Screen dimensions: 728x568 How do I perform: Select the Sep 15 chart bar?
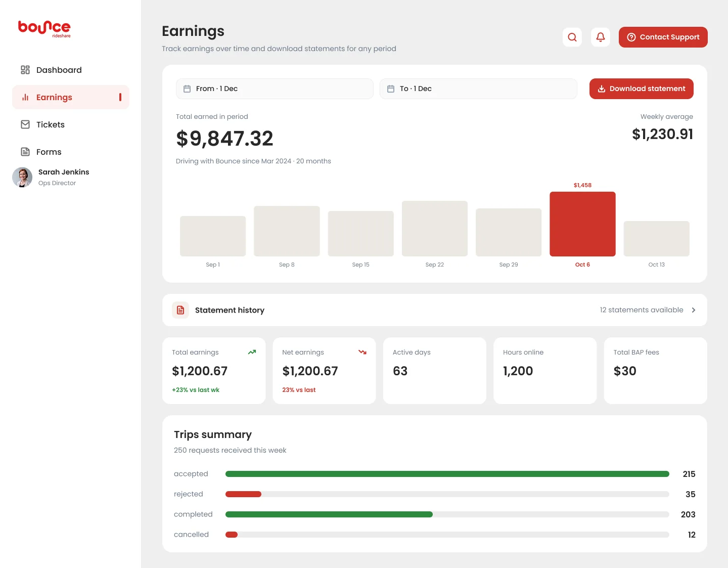point(361,234)
